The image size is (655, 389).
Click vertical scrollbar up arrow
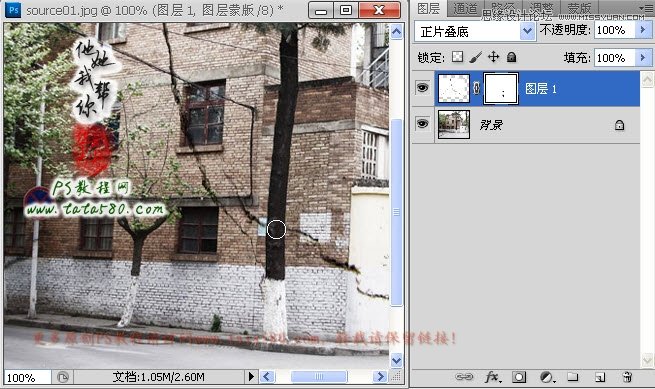tap(396, 32)
